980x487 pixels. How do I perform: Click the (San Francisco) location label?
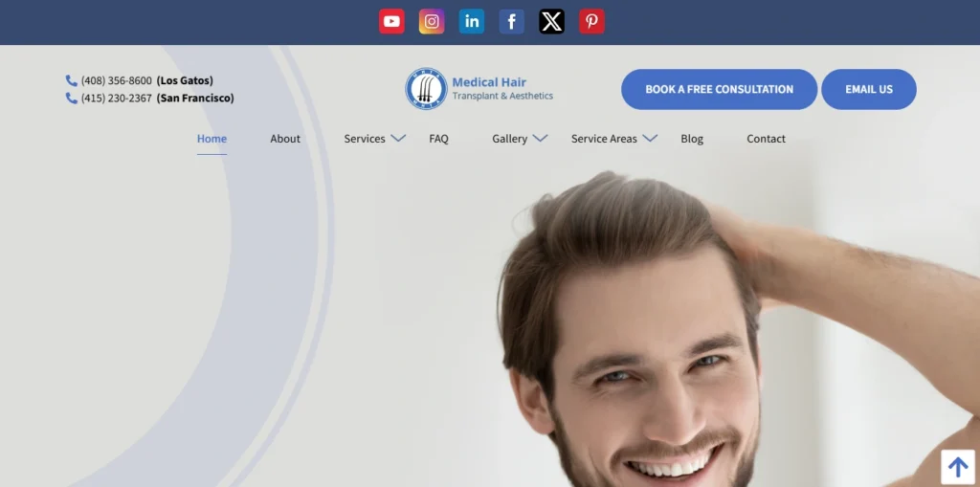[x=195, y=99]
